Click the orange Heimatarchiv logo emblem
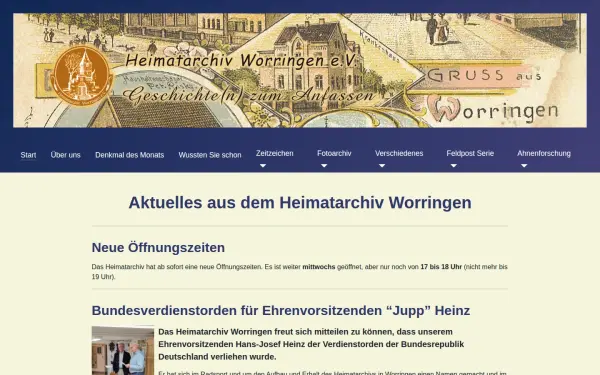Image resolution: width=600 pixels, height=375 pixels. click(82, 76)
